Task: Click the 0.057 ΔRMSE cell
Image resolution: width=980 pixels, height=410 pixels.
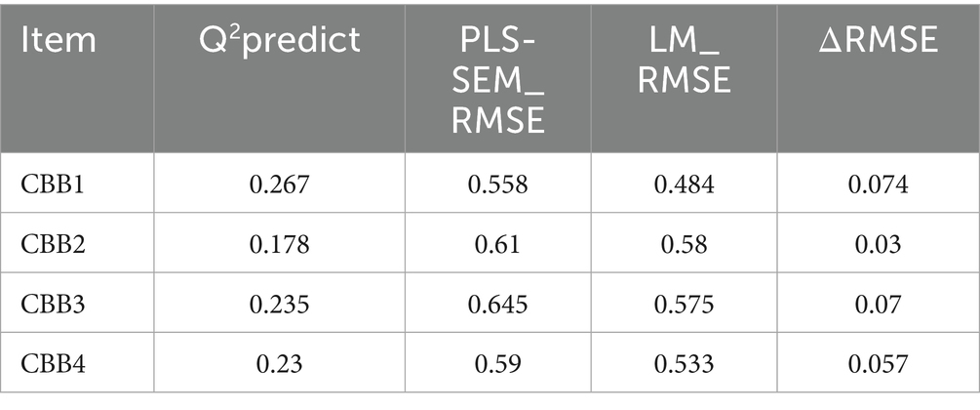Action: 879,364
